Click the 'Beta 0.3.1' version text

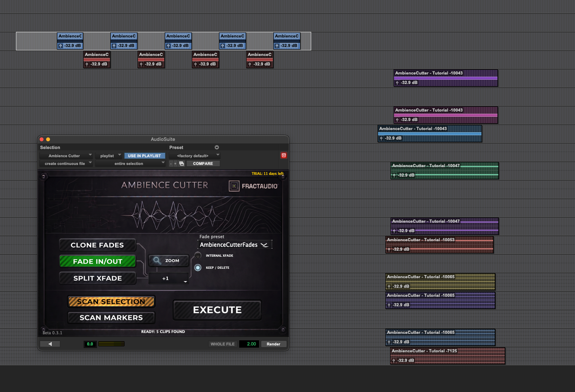[x=53, y=333]
